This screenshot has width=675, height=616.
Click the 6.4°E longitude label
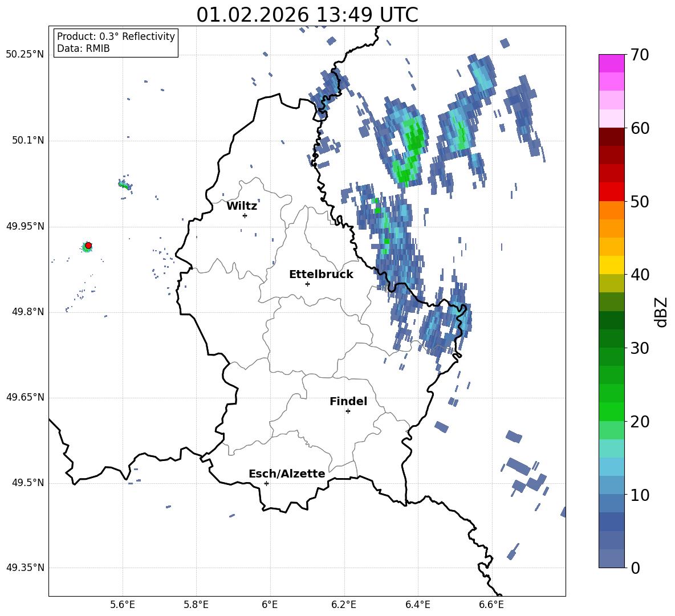[417, 605]
